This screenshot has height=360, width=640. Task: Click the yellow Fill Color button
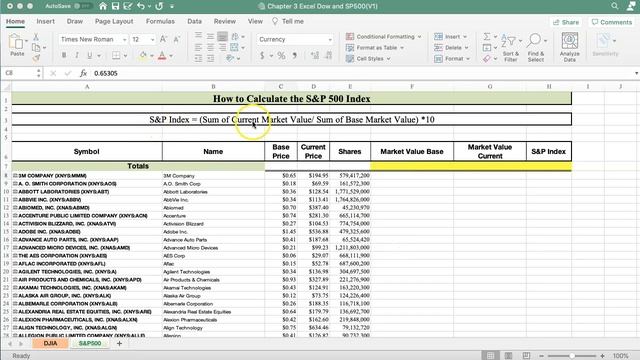(x=143, y=56)
